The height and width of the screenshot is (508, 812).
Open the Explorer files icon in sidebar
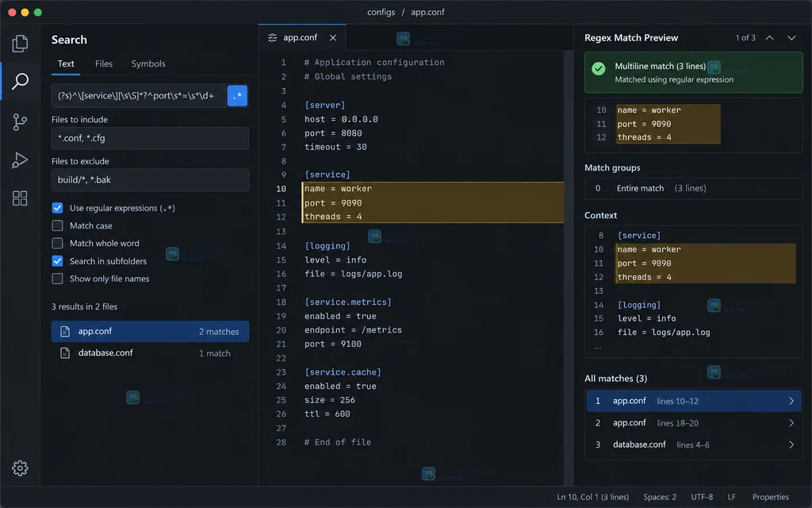tap(20, 43)
